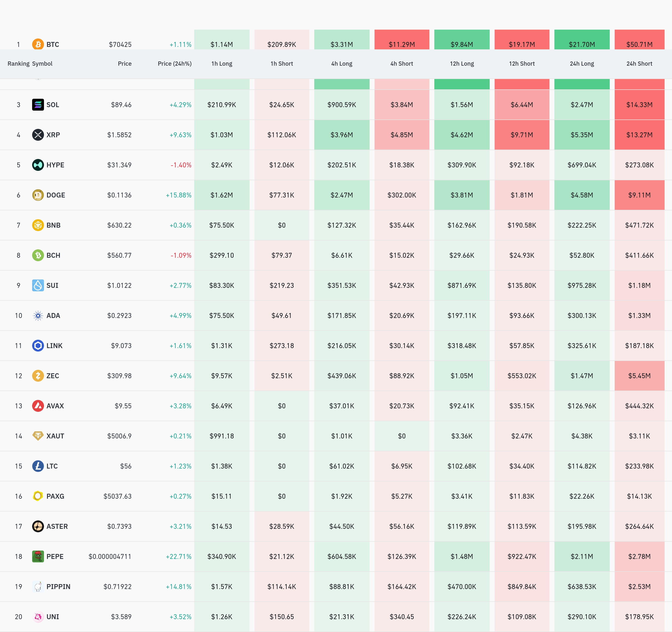Click XRP 24h Short $13.27M heatmap cell
The height and width of the screenshot is (632, 672).
639,135
